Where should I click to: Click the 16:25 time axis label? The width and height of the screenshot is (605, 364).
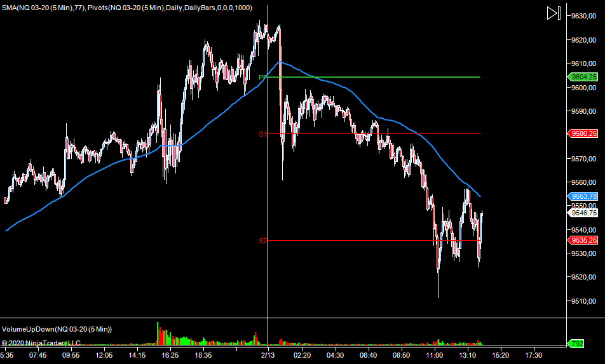(x=170, y=355)
